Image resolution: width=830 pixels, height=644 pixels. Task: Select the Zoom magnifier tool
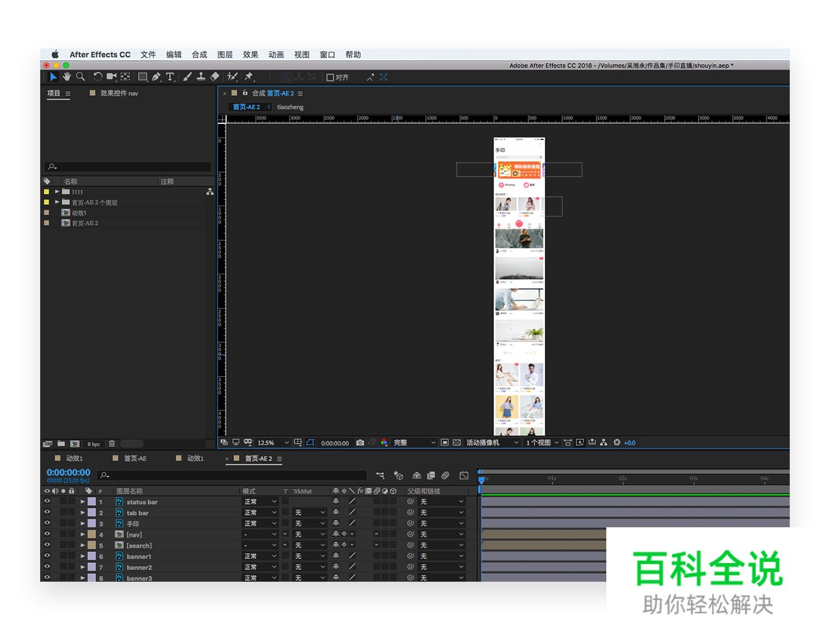click(x=80, y=77)
